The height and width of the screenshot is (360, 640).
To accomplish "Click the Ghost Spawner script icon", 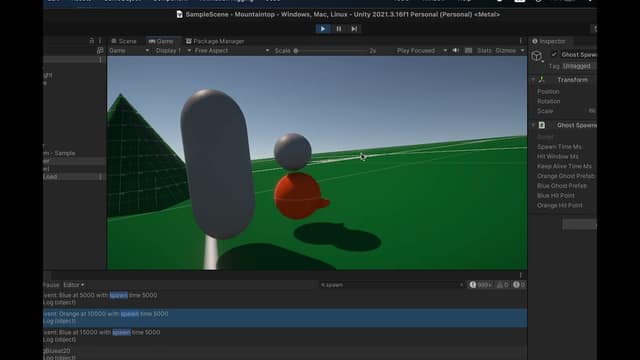I will coord(542,125).
